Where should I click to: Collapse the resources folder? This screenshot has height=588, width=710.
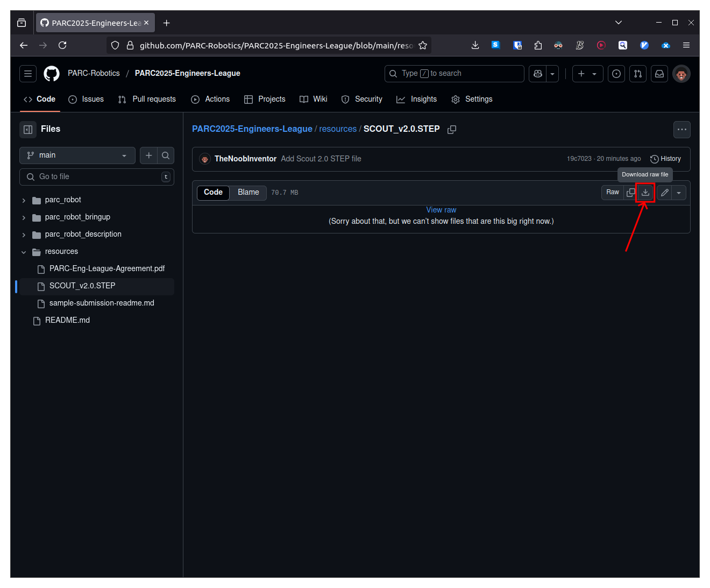(x=24, y=252)
